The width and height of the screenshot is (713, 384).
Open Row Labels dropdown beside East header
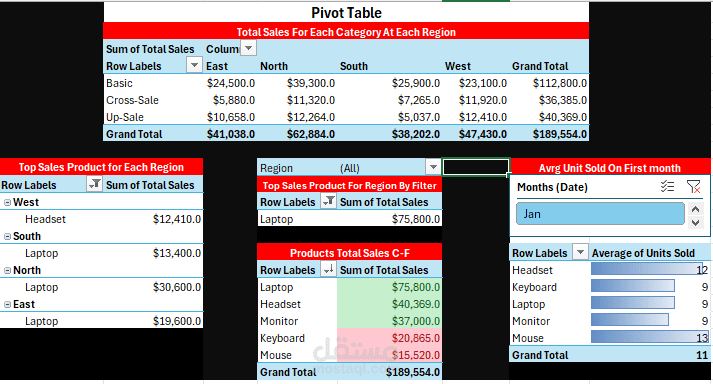point(194,65)
